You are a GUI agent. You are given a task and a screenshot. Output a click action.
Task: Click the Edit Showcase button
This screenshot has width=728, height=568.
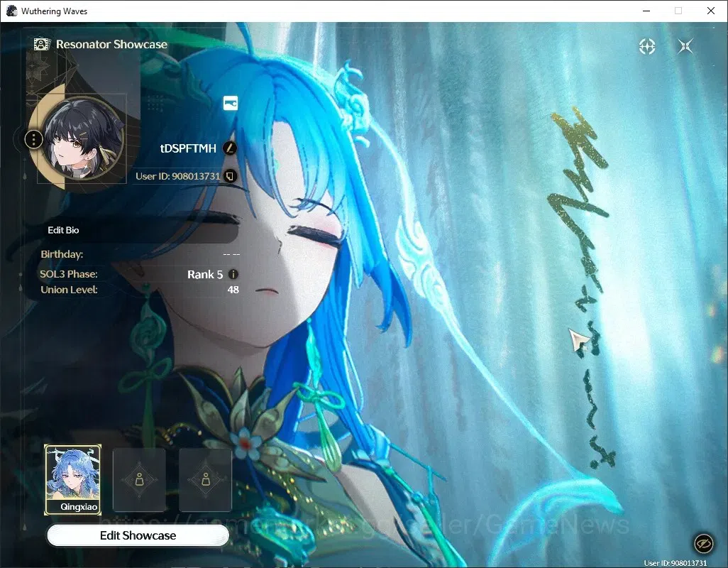pyautogui.click(x=138, y=535)
